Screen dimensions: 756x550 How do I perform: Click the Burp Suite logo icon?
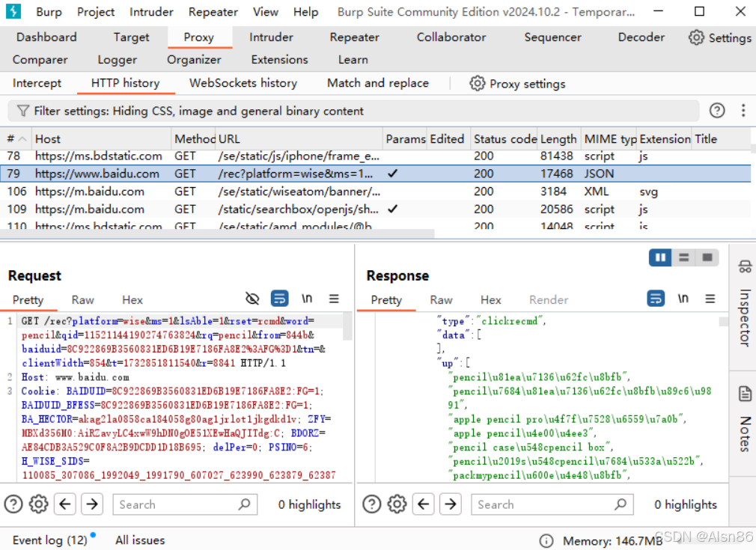13,11
